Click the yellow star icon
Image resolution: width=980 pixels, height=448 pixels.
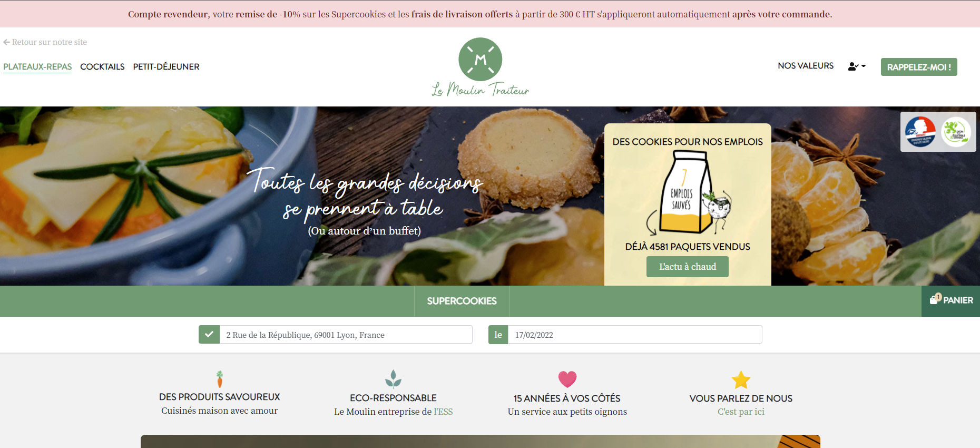click(741, 380)
